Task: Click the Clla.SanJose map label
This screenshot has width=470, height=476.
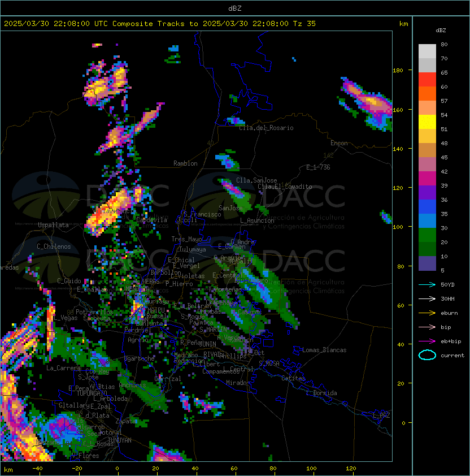Action: pos(256,180)
